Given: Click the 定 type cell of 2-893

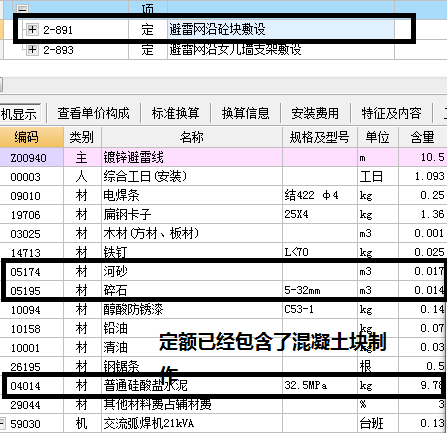Looking at the screenshot, I should tap(148, 50).
